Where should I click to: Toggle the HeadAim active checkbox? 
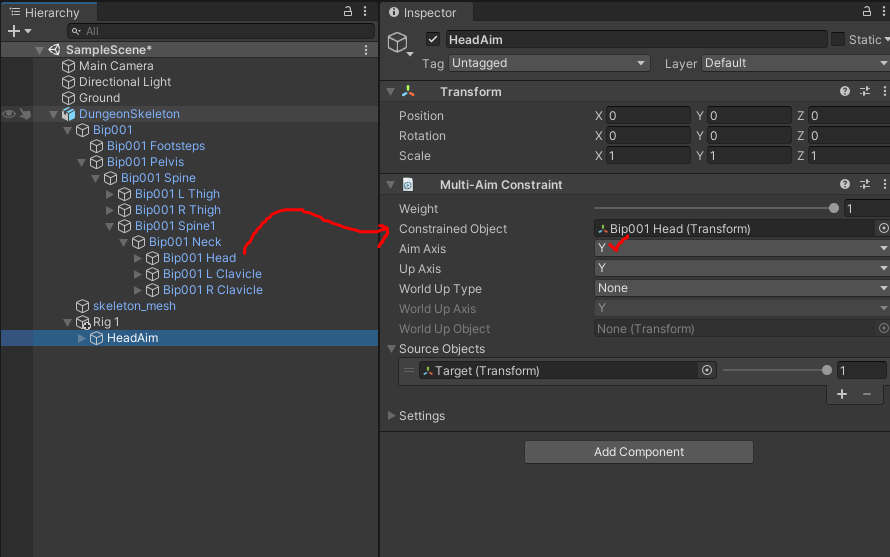[x=433, y=39]
